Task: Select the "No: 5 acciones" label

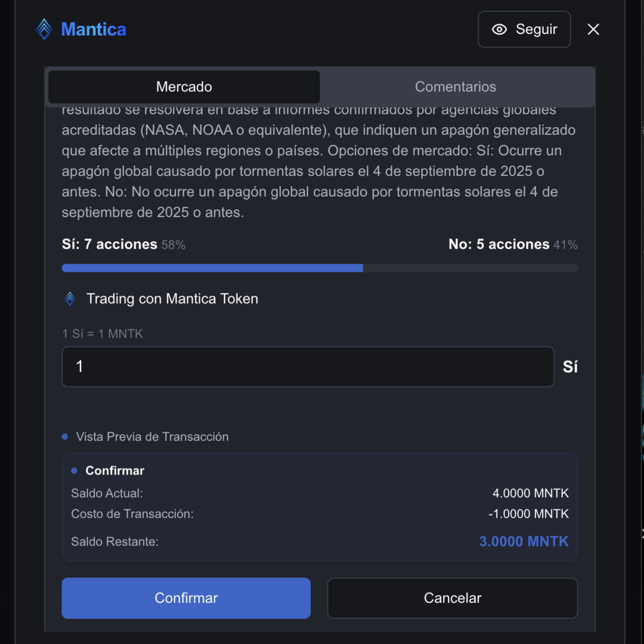Action: point(499,244)
